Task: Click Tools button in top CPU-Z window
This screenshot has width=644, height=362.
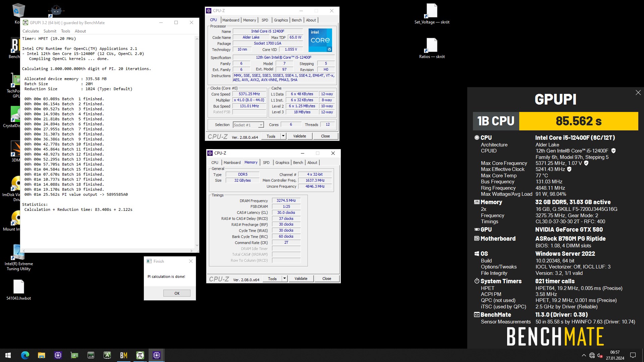Action: (x=271, y=136)
